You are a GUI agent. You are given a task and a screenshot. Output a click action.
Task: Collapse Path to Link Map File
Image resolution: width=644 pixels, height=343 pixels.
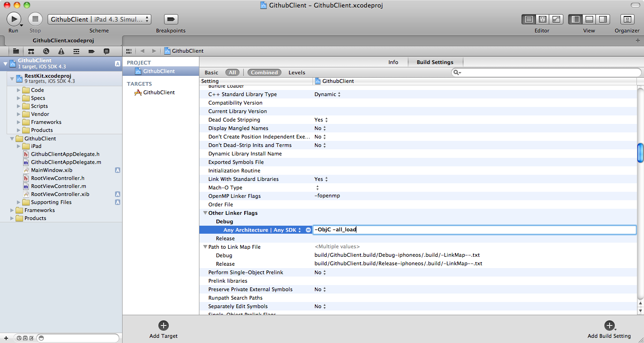[206, 247]
